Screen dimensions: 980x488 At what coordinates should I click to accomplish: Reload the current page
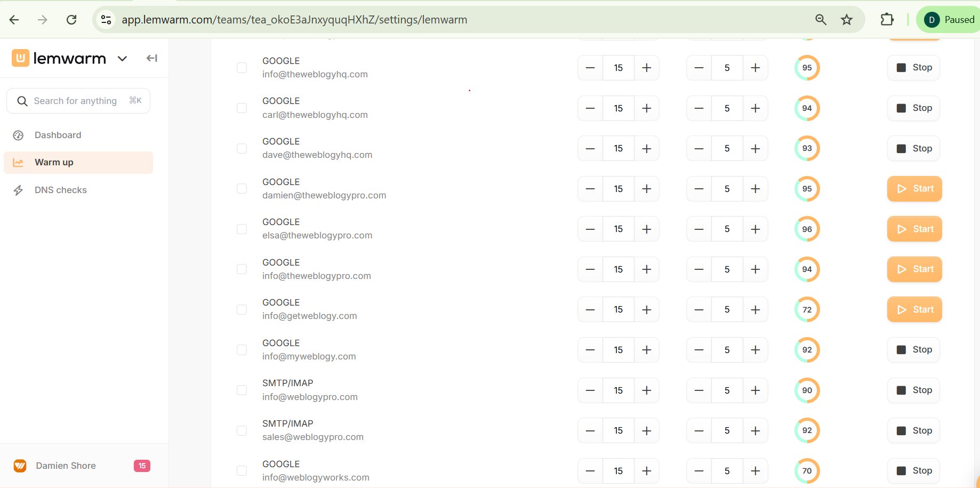pos(71,20)
